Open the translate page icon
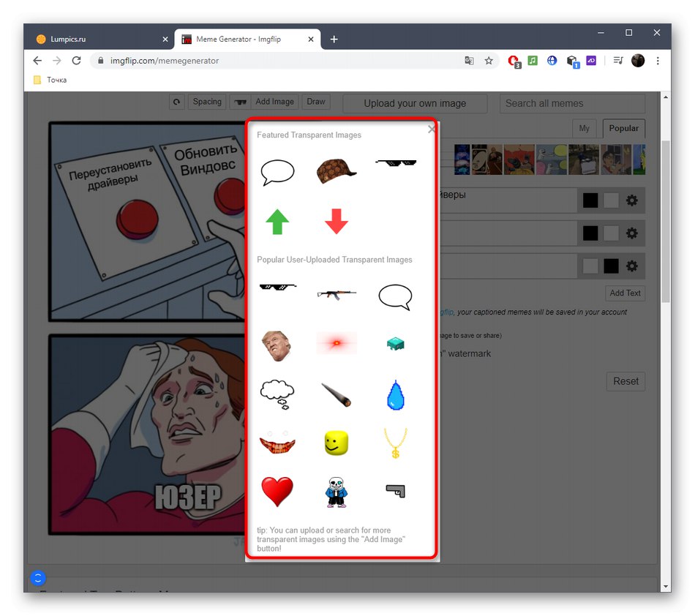This screenshot has height=616, width=695. (469, 61)
